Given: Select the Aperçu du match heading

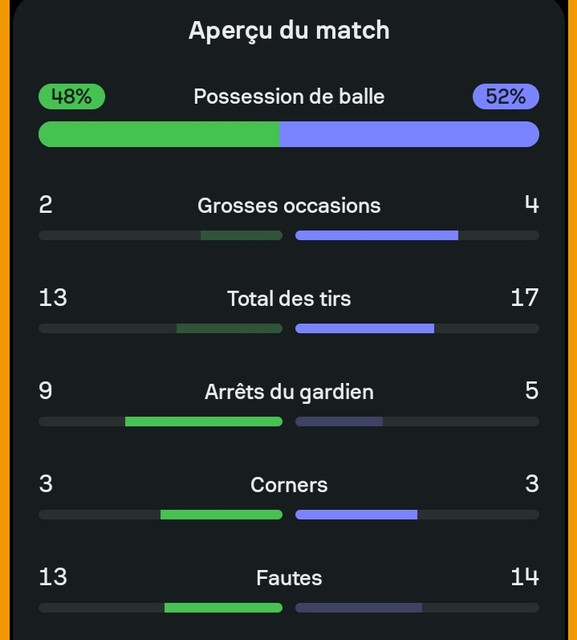Looking at the screenshot, I should click(x=289, y=31).
